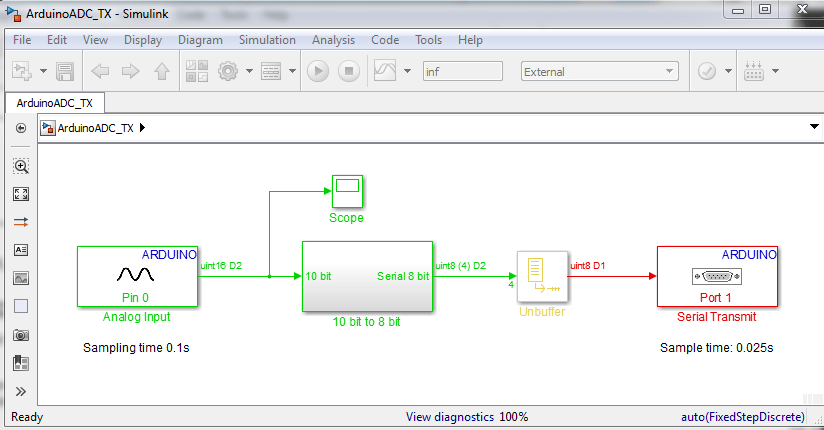
Task: Open the Edit menu
Action: tap(57, 40)
